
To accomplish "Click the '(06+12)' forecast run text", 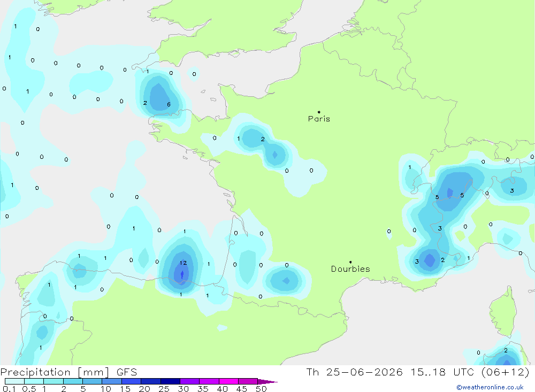I will (506, 372).
